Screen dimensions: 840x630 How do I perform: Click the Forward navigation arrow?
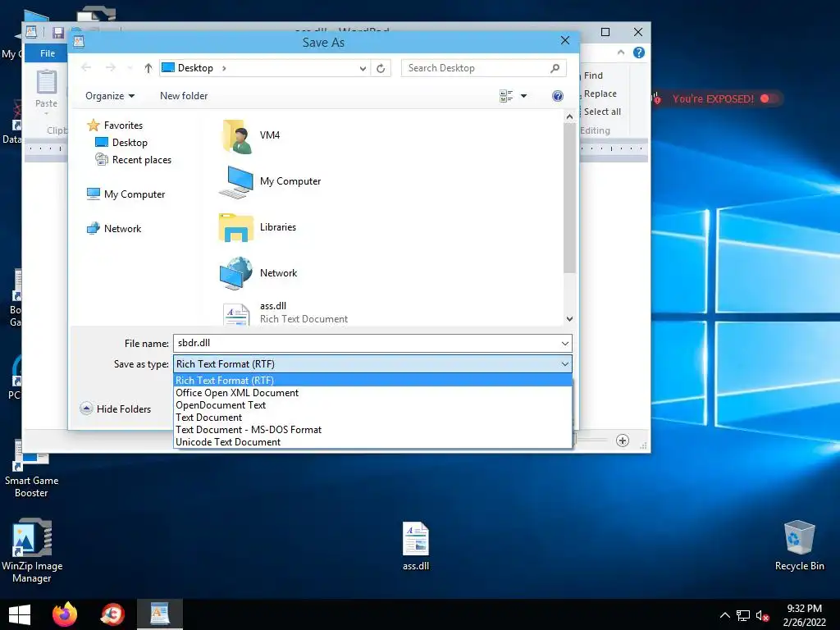pos(111,67)
